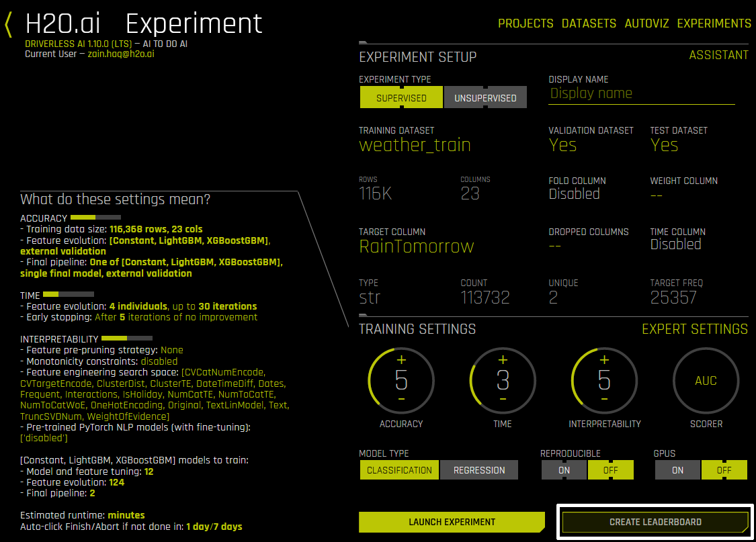
Task: Click the target freq value 25357
Action: [673, 298]
